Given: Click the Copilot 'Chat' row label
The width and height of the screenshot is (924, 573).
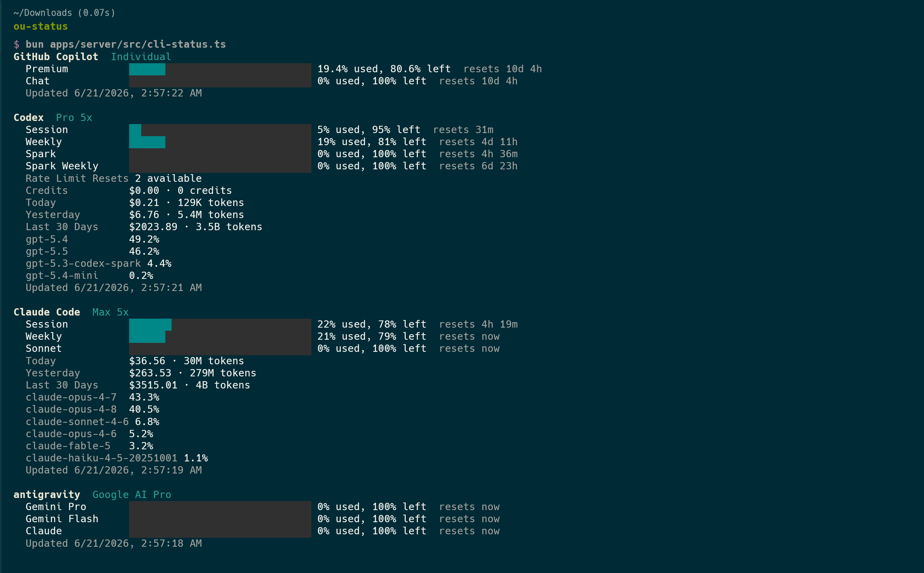Looking at the screenshot, I should point(37,81).
